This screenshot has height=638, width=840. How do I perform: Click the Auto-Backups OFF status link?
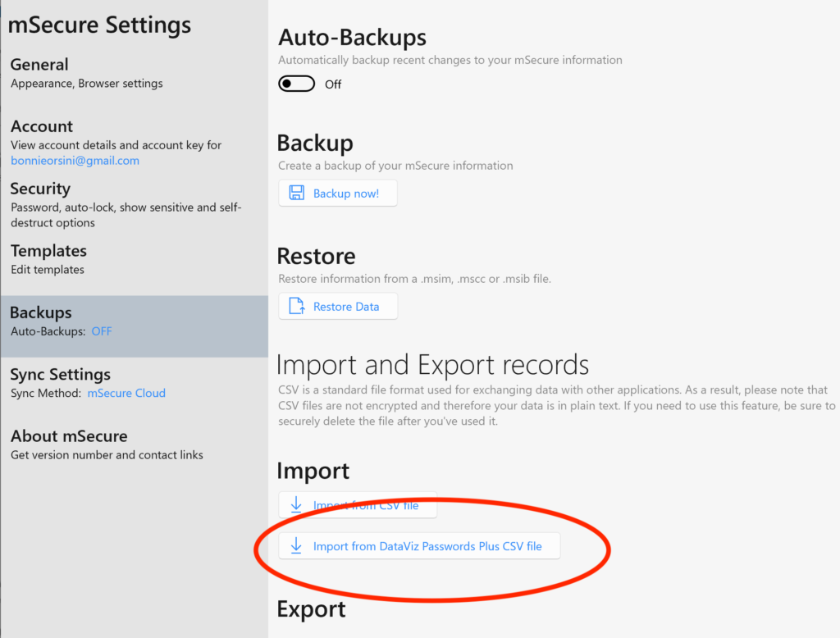pos(102,331)
